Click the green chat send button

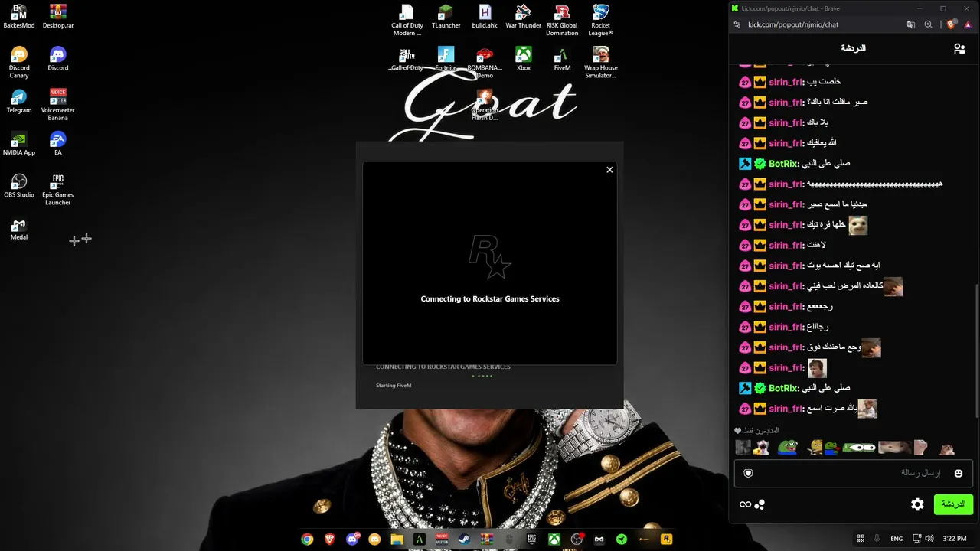(953, 504)
